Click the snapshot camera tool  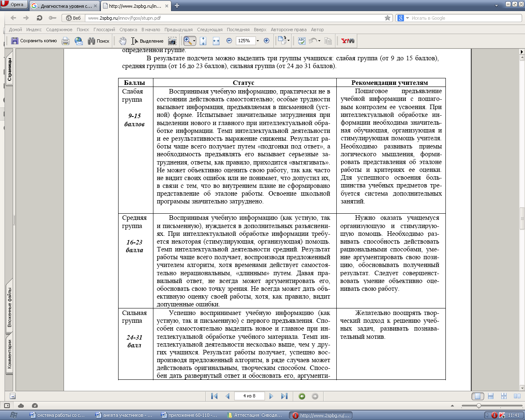(172, 41)
